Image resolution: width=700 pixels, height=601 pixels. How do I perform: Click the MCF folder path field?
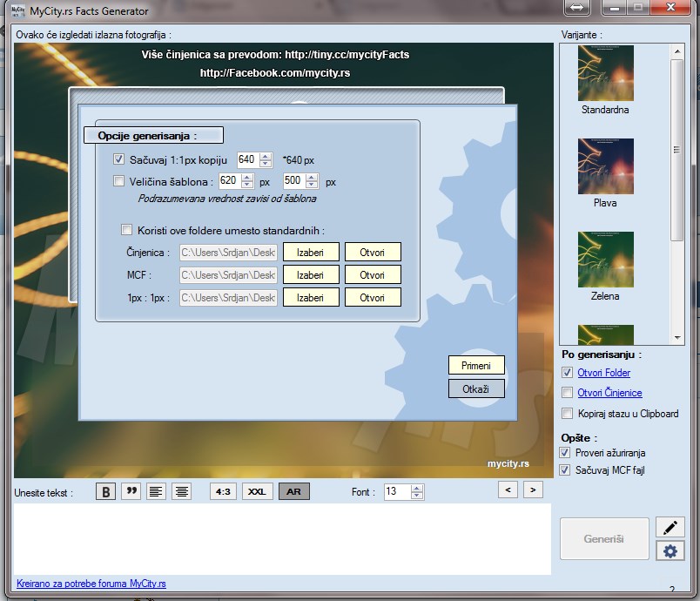click(x=229, y=274)
